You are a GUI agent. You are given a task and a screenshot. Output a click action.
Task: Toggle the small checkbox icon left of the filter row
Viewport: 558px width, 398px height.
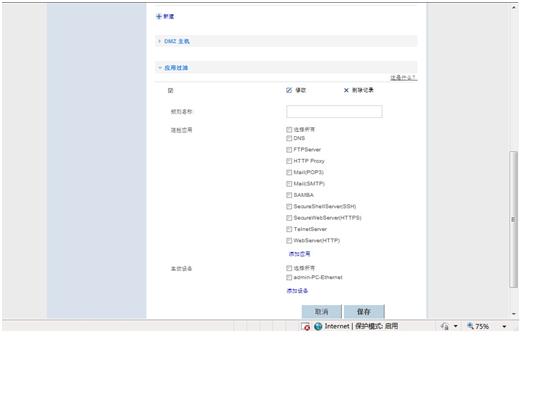click(x=170, y=91)
